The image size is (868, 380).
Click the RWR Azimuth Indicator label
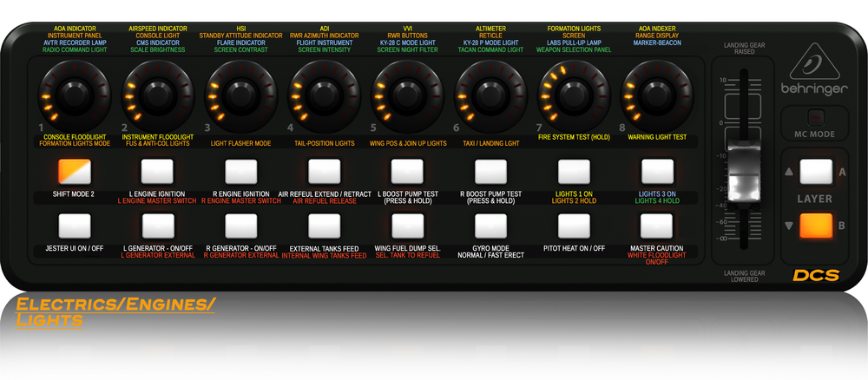tap(324, 36)
